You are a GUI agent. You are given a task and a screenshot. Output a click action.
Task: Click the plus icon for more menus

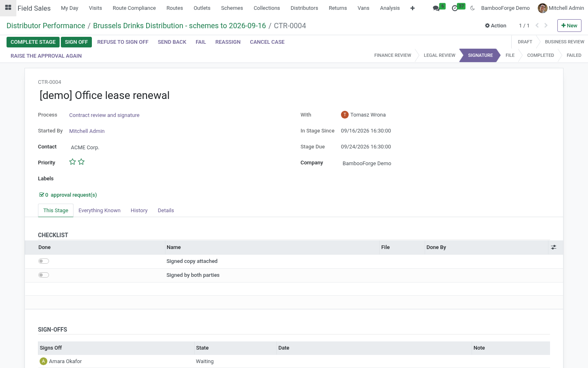(x=412, y=8)
